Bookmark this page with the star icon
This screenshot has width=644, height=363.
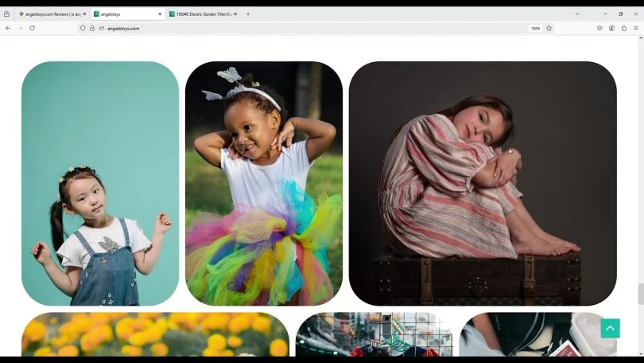pyautogui.click(x=549, y=29)
